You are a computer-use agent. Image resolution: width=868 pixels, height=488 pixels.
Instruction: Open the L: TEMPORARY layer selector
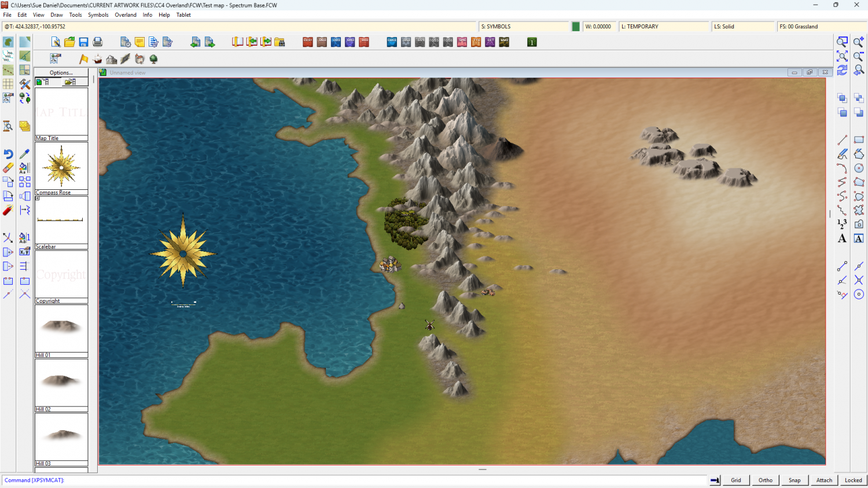tap(664, 27)
